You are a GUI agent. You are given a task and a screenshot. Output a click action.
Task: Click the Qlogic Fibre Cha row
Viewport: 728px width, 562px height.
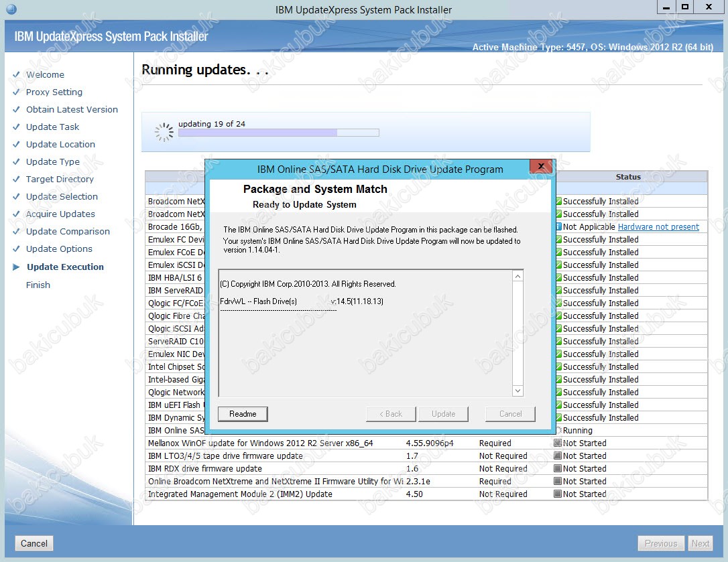175,316
